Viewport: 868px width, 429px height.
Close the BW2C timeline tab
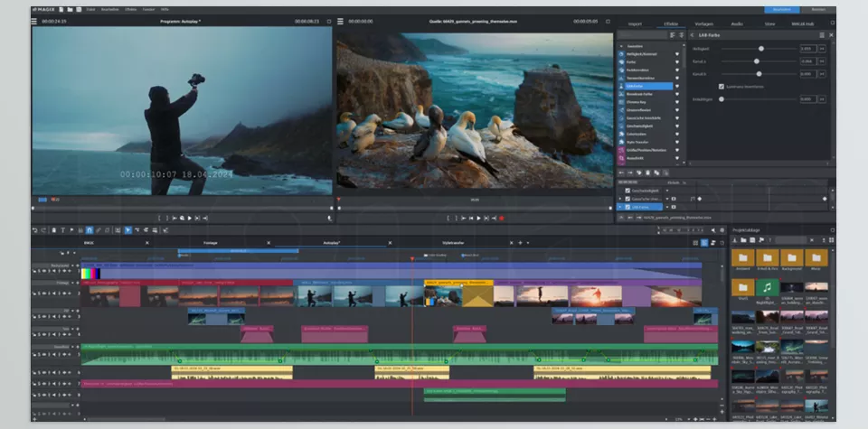click(147, 243)
